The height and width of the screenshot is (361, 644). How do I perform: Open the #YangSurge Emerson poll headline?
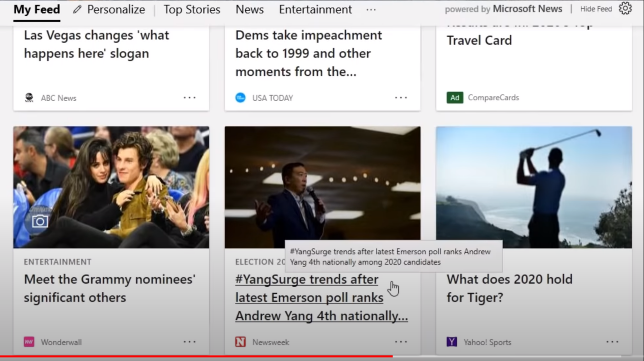coord(321,297)
